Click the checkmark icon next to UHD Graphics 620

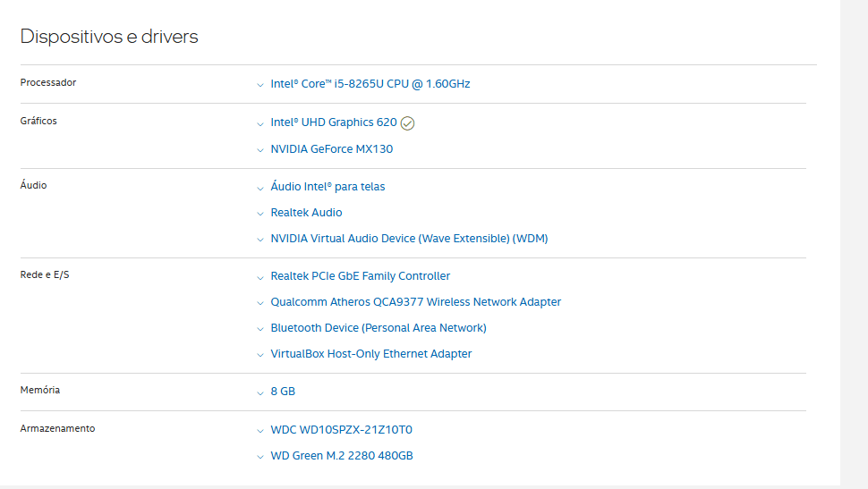pos(407,123)
